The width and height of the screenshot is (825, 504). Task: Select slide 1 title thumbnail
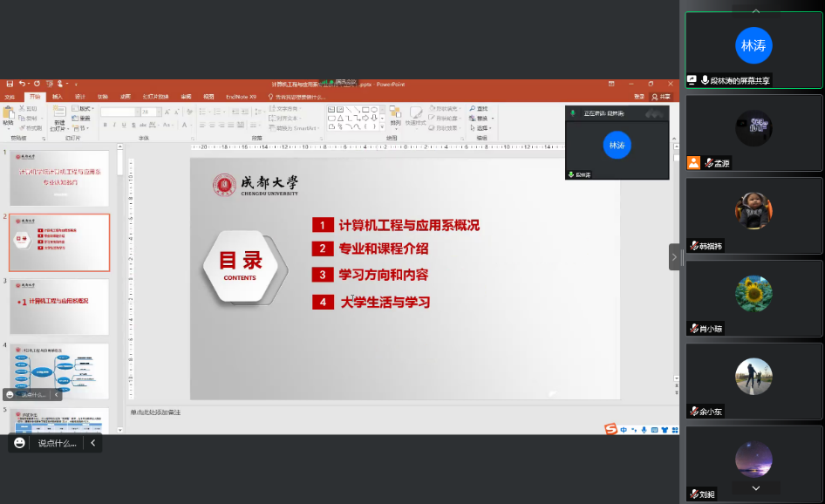pos(59,177)
